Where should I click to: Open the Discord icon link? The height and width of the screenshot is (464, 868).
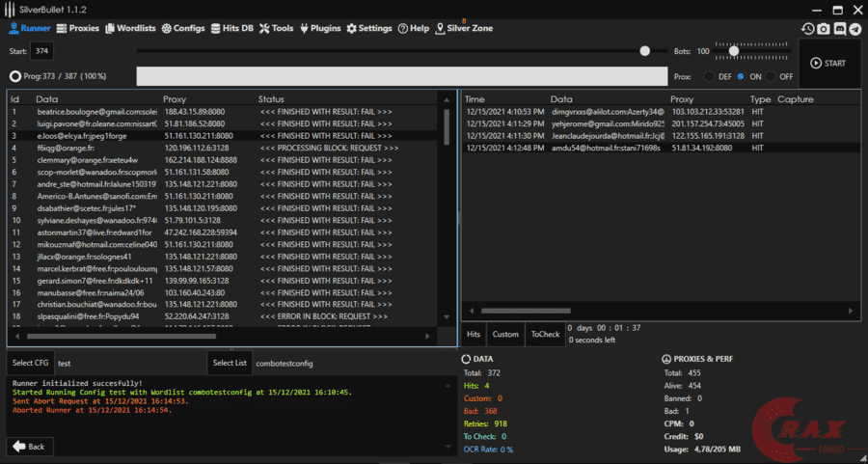(x=840, y=29)
